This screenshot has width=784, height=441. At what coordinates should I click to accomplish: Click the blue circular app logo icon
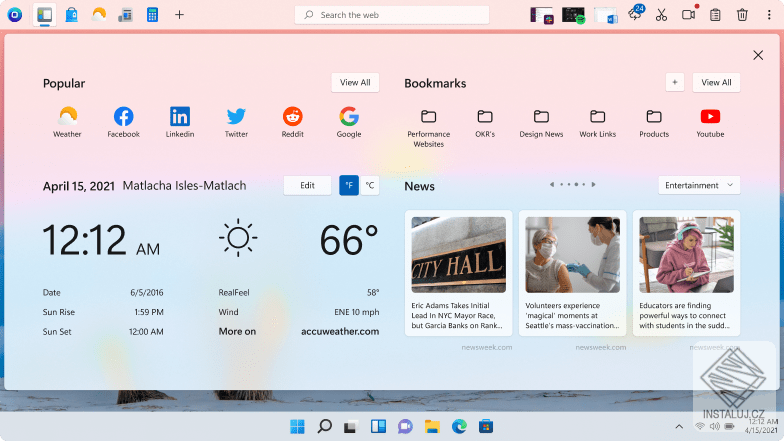[15, 15]
